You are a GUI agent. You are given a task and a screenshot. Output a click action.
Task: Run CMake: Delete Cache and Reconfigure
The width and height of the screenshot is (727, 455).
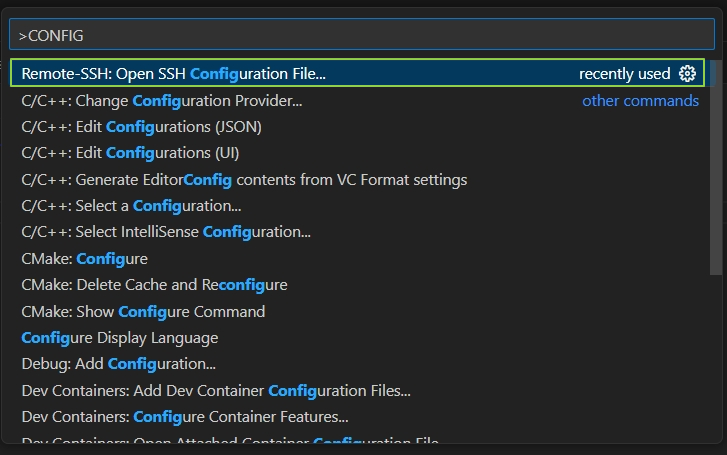[x=357, y=285]
